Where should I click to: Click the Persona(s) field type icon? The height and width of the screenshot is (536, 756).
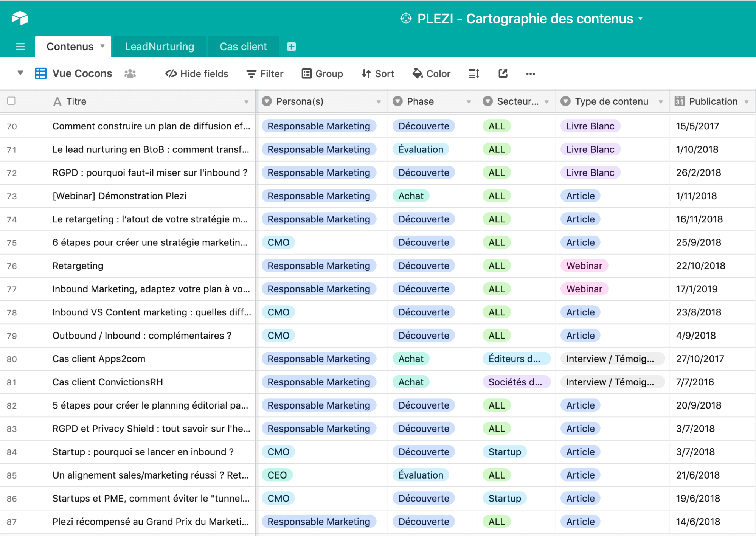click(x=267, y=101)
